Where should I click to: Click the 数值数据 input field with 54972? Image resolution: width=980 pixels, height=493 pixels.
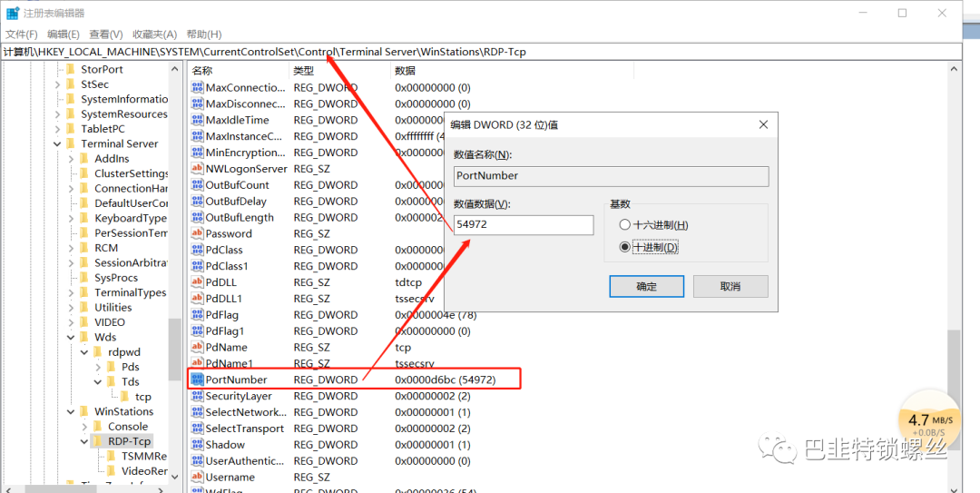point(524,224)
